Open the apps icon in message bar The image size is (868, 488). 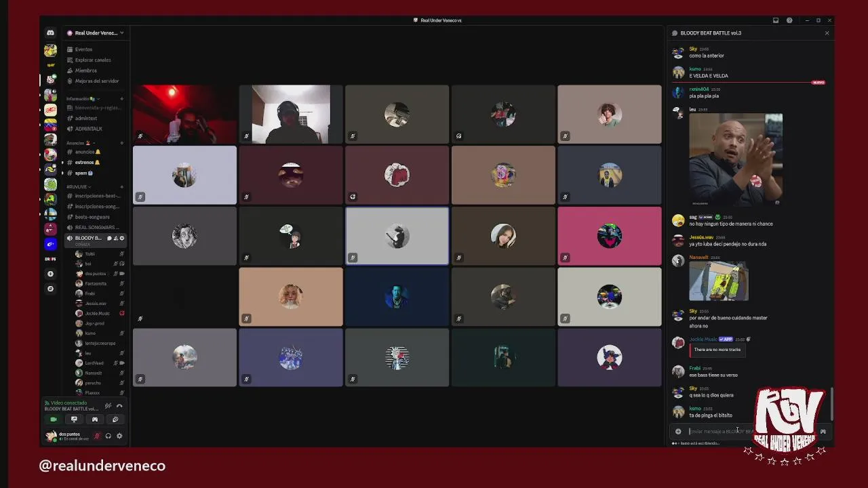point(823,431)
